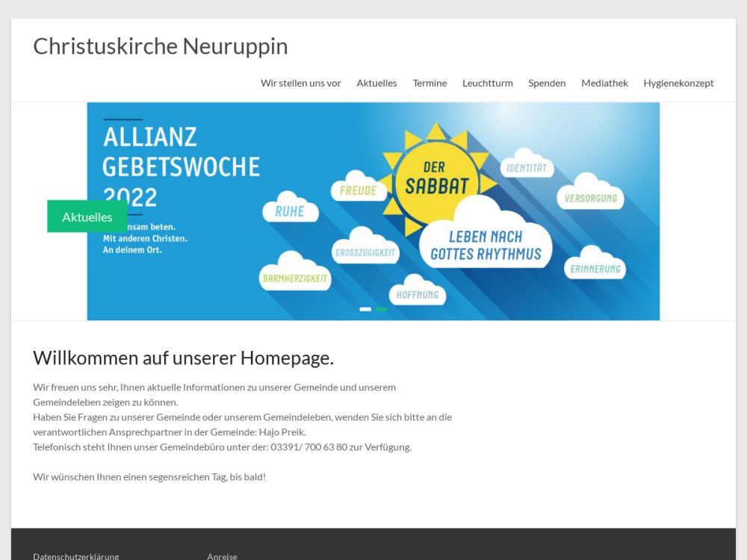Viewport: 747px width, 560px height.
Task: Switch to the second green slider indicator
Action: point(382,309)
